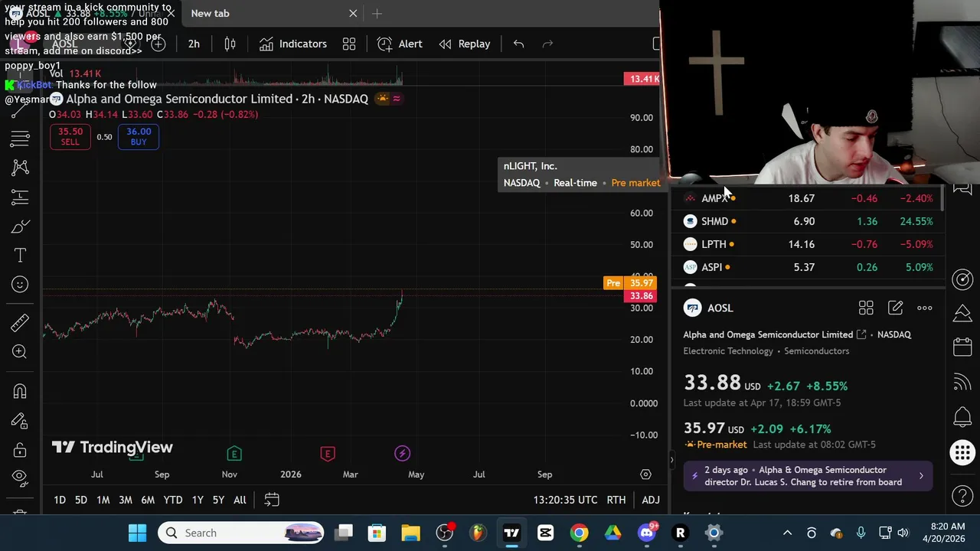
Task: Create an Alert from the toolbar
Action: (399, 44)
